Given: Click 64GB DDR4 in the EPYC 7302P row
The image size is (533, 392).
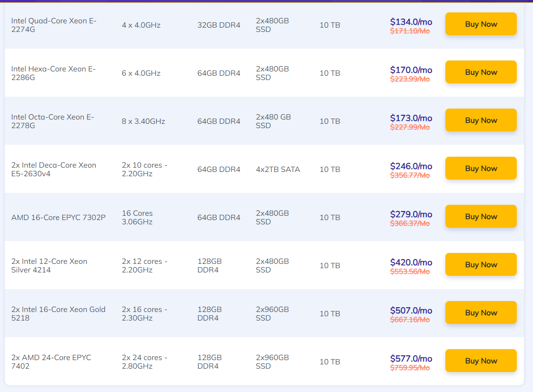Looking at the screenshot, I should 219,218.
